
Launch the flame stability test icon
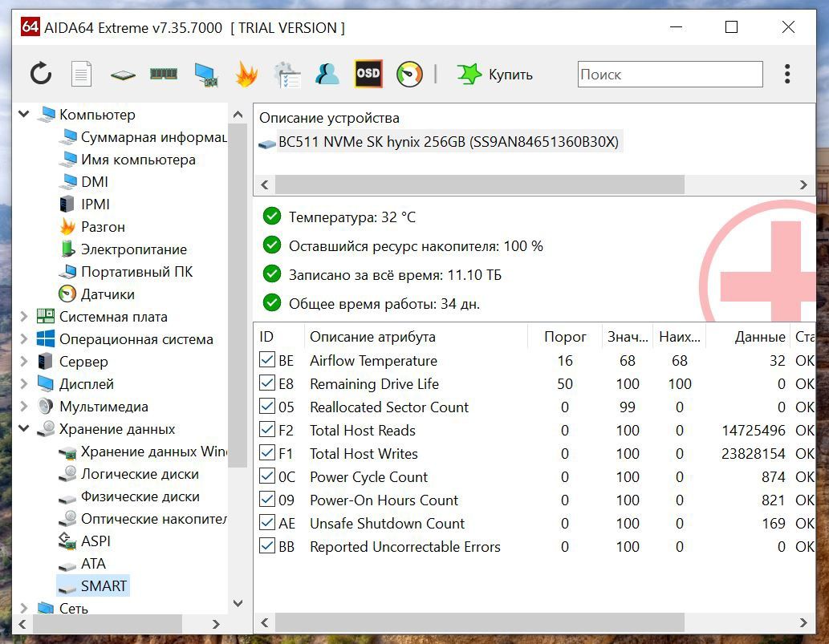point(246,74)
